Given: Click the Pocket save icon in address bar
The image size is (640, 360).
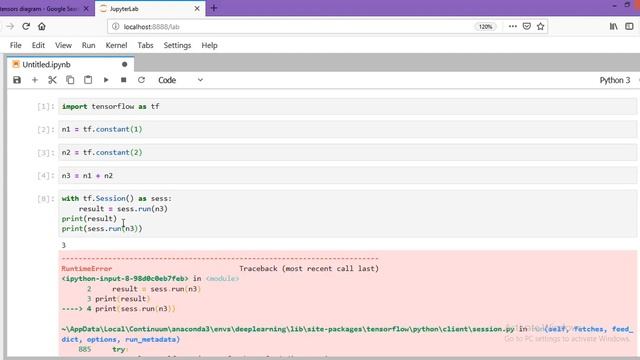Looking at the screenshot, I should coord(527,27).
